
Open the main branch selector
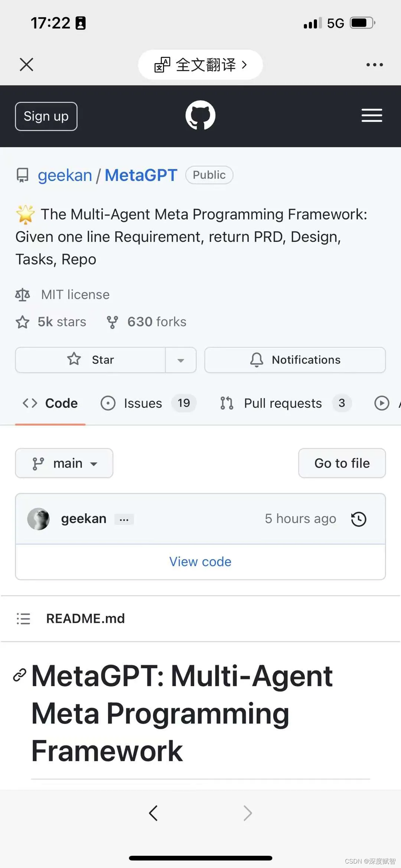coord(64,463)
